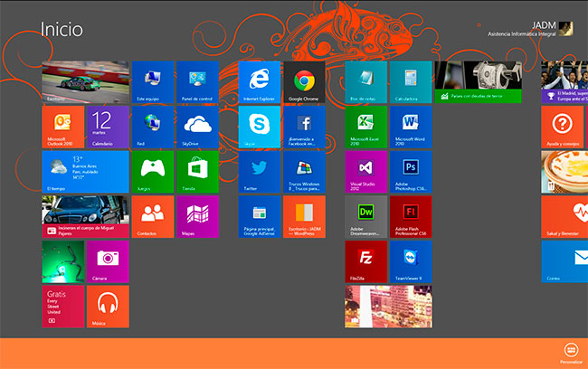Launch Bloc de notas tile

[366, 82]
